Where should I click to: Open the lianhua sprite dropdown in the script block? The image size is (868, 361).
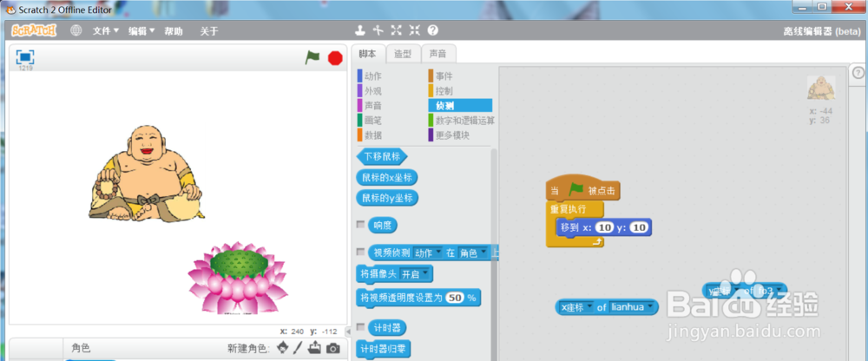[631, 306]
